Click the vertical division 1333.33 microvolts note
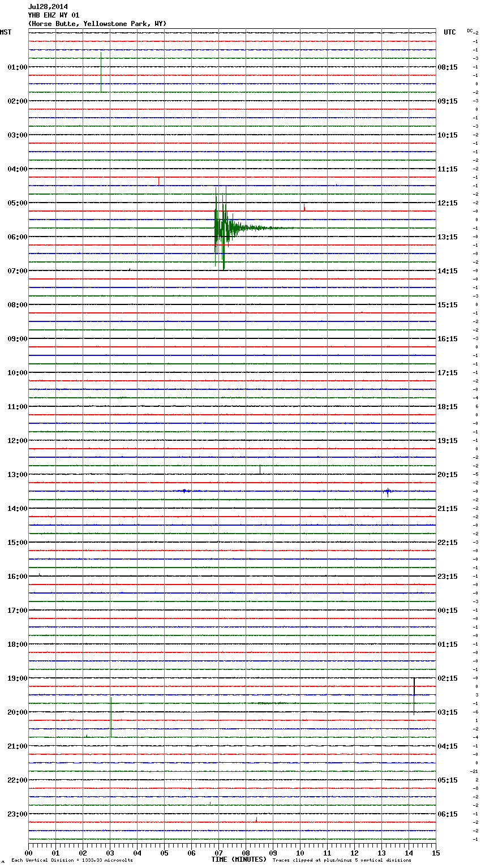This screenshot has height=868, width=481. pos(72,861)
